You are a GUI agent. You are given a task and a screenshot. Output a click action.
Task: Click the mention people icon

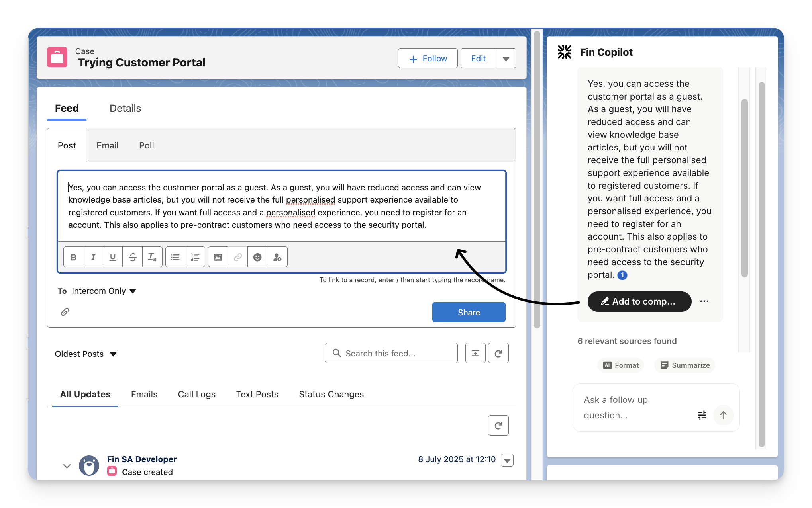[277, 257]
